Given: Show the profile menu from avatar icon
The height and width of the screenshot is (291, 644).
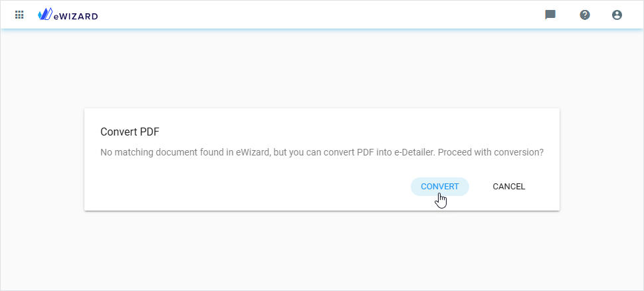Looking at the screenshot, I should coord(617,15).
